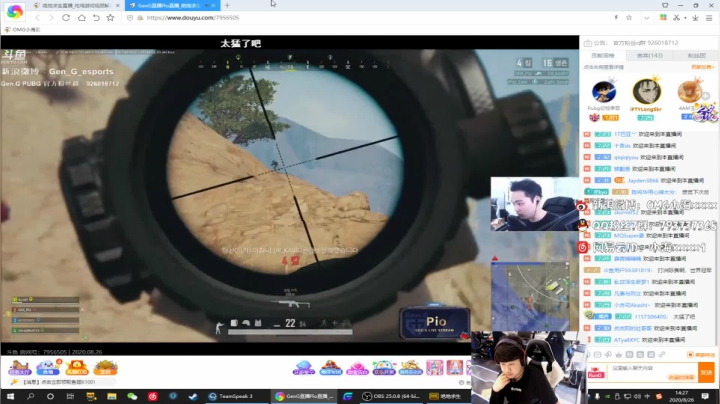This screenshot has width=720, height=404.
Task: Click the 360 browser logo icon
Action: 15,11
